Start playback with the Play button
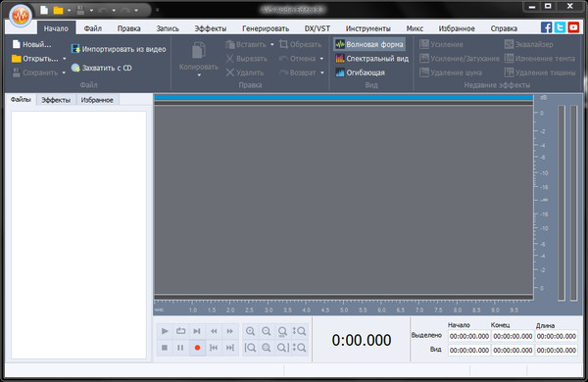Screen dimensions: 588x382 pyautogui.click(x=165, y=331)
